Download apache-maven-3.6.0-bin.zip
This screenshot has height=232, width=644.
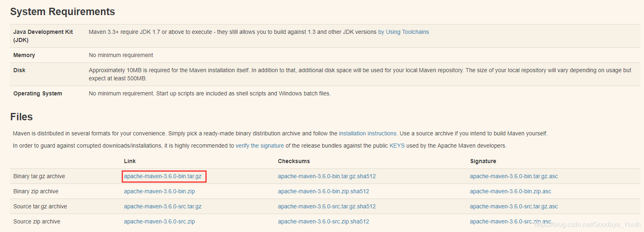[x=159, y=191]
